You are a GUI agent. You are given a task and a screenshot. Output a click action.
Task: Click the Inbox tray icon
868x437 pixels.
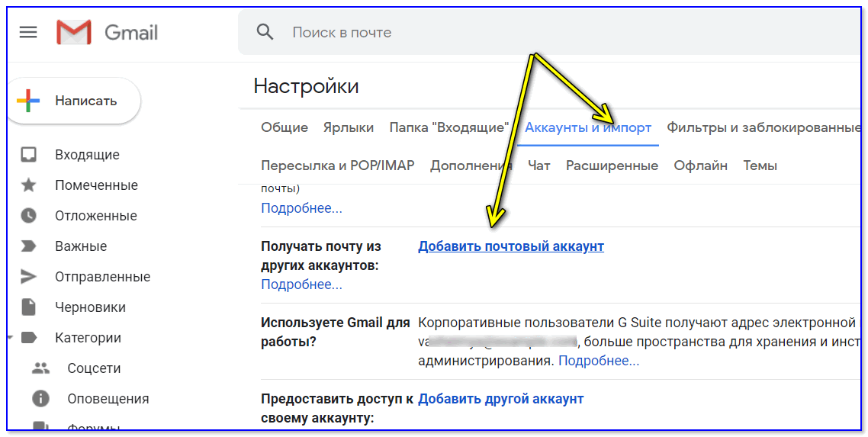pos(28,154)
